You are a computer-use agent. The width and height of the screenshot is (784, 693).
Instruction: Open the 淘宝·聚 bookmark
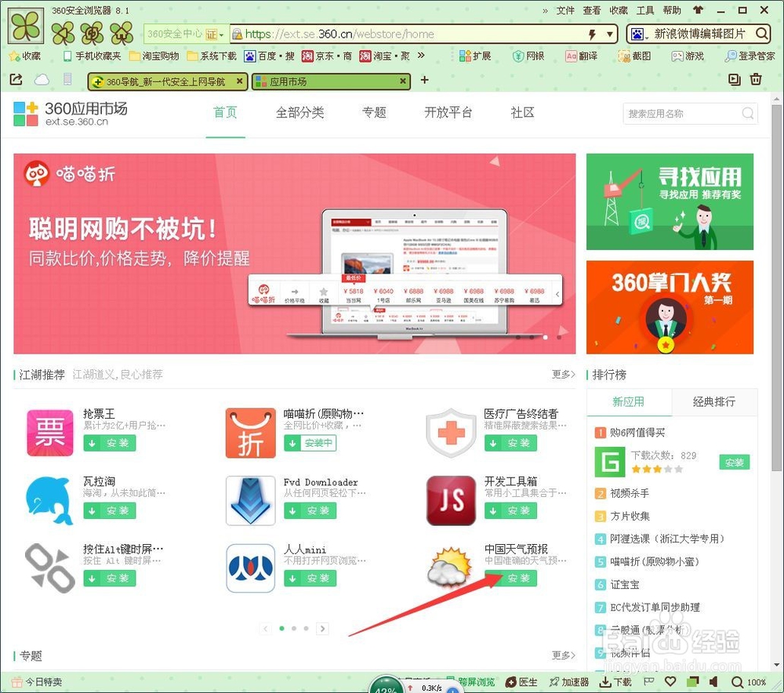coord(384,56)
